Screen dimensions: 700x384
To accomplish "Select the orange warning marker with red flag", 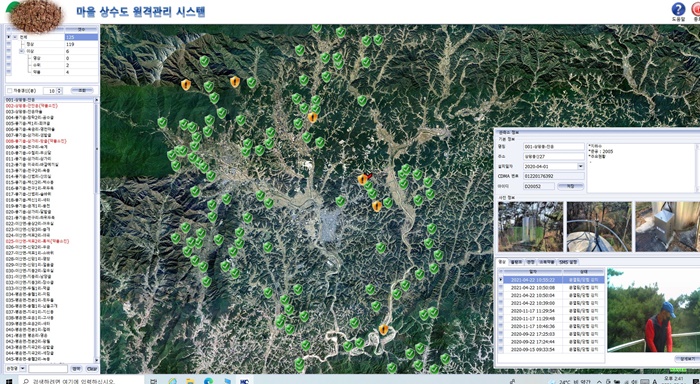I will (363, 179).
